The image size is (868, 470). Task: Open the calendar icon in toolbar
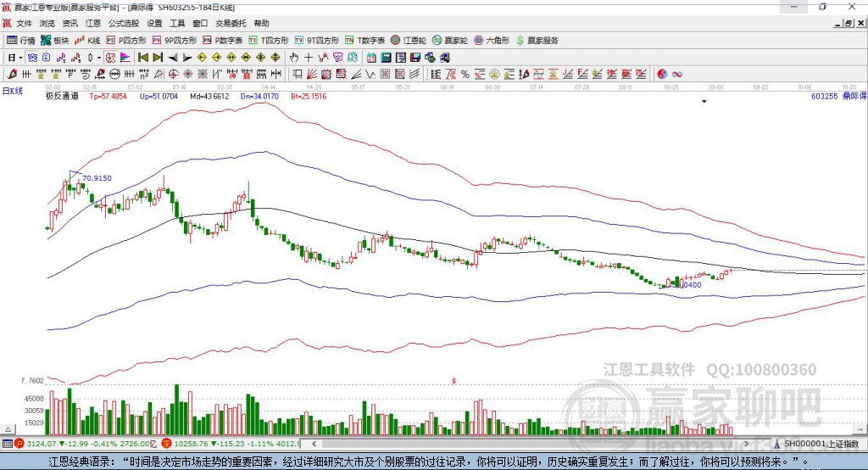[371, 58]
